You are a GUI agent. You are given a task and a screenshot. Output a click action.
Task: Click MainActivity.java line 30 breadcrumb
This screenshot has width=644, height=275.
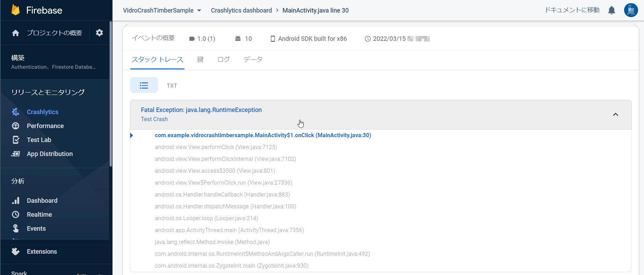point(316,10)
